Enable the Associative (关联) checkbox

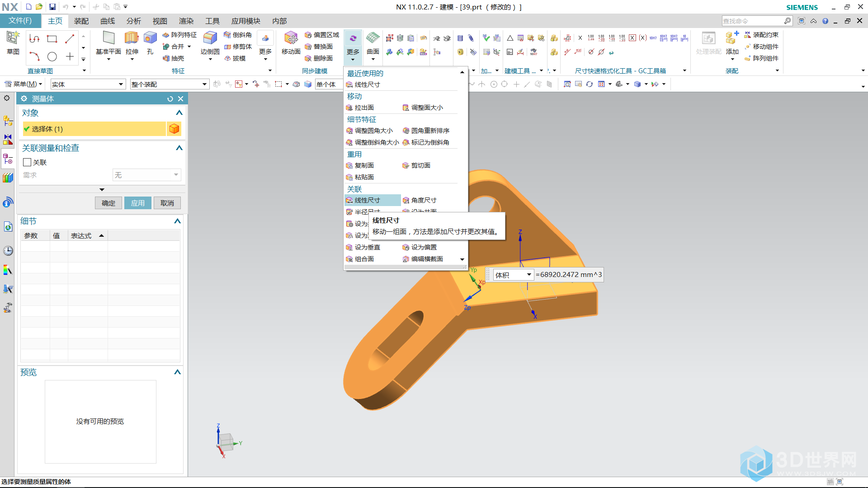(27, 162)
